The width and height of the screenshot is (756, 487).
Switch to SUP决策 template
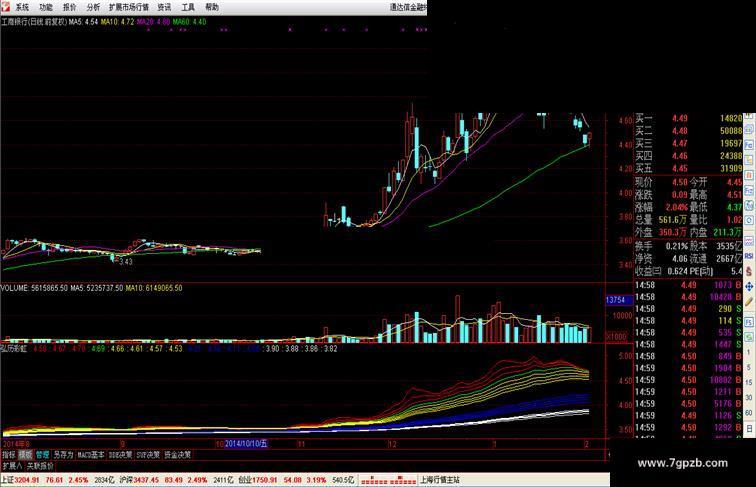(x=148, y=455)
